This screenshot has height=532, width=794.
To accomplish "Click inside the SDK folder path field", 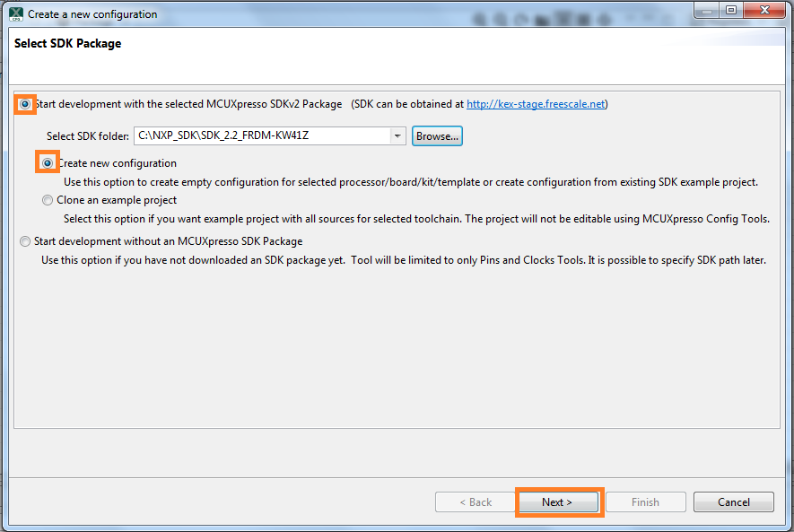I will coord(260,136).
